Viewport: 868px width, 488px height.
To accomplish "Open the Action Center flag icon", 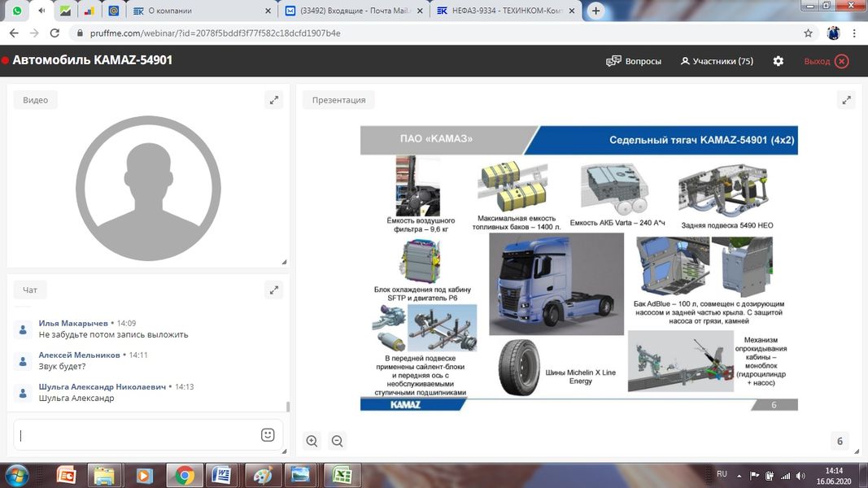I will pyautogui.click(x=755, y=476).
